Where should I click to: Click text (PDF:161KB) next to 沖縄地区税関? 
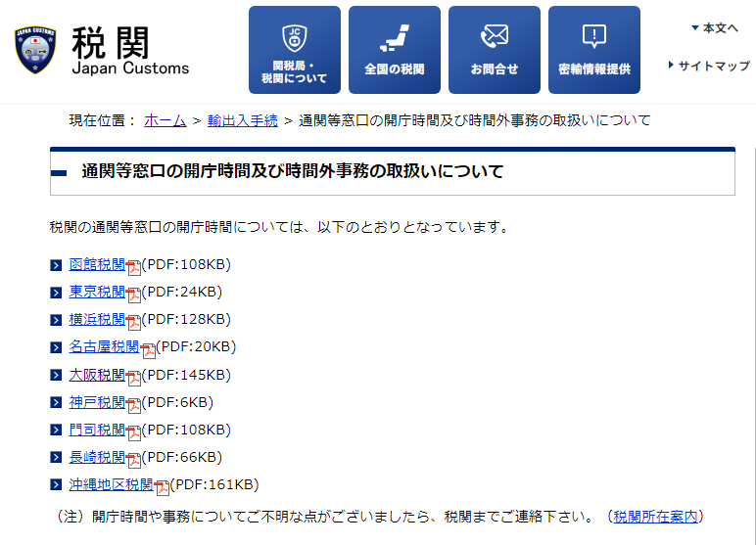point(214,484)
